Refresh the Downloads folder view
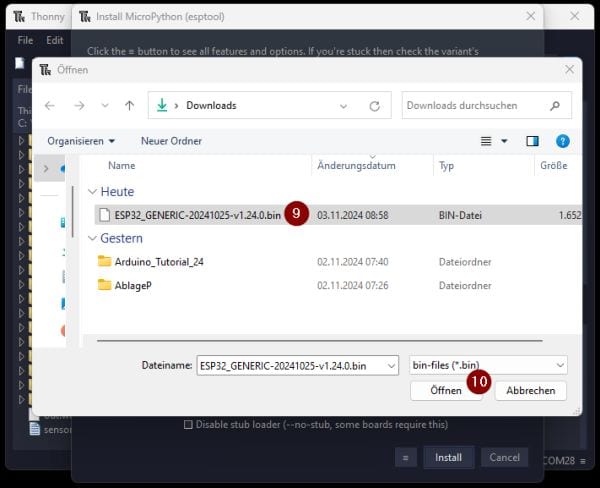The width and height of the screenshot is (600, 488). 374,105
